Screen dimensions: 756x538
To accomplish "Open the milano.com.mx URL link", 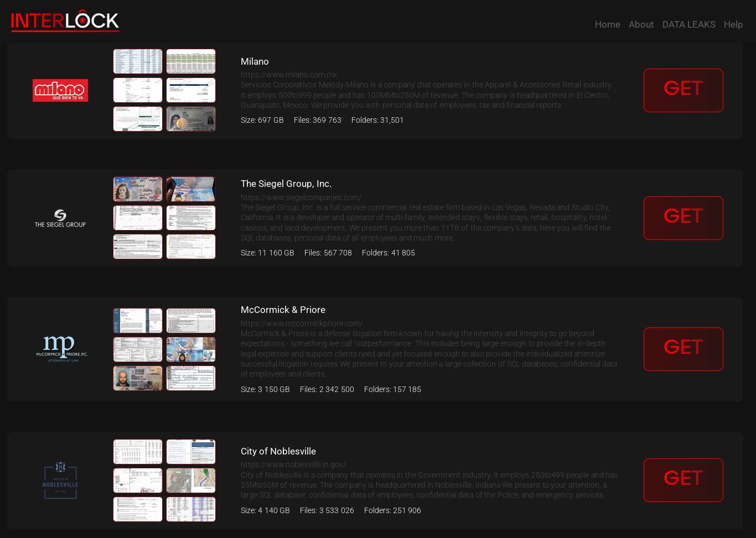I will [288, 75].
